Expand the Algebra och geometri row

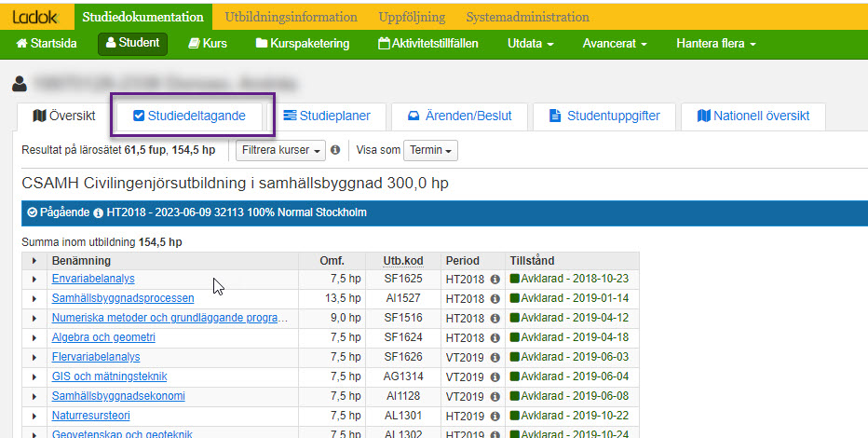(x=34, y=337)
